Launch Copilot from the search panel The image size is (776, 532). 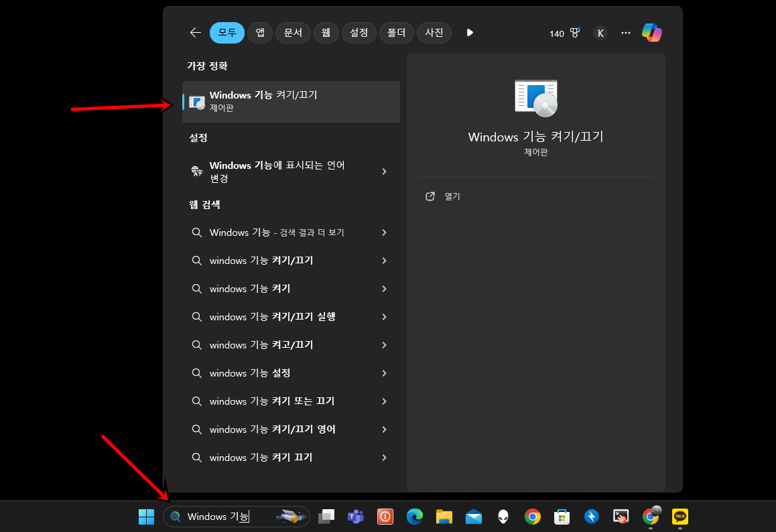click(652, 33)
